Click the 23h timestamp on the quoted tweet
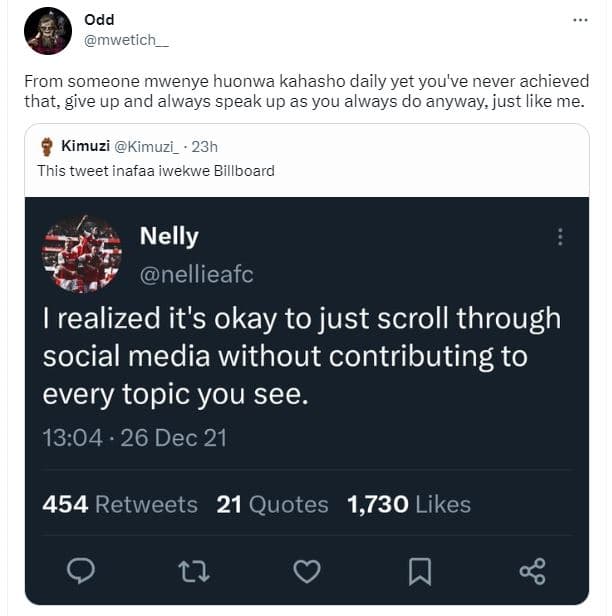612x616 pixels. [x=204, y=147]
